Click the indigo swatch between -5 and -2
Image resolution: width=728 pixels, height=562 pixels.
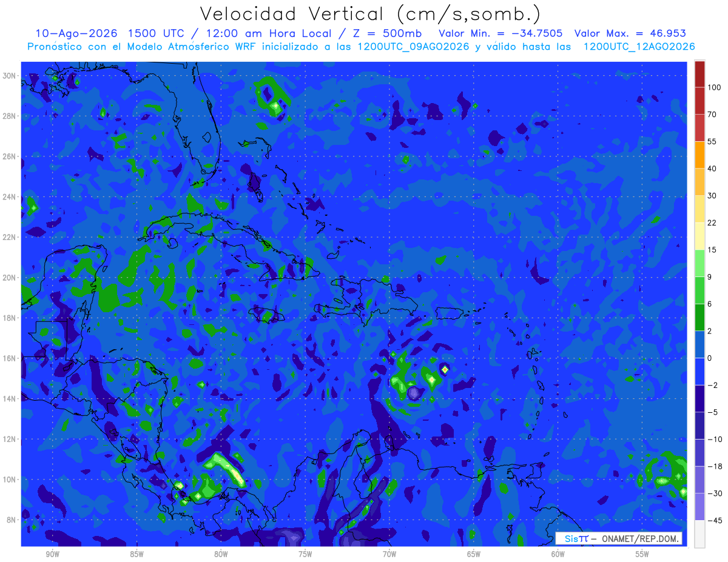699,398
